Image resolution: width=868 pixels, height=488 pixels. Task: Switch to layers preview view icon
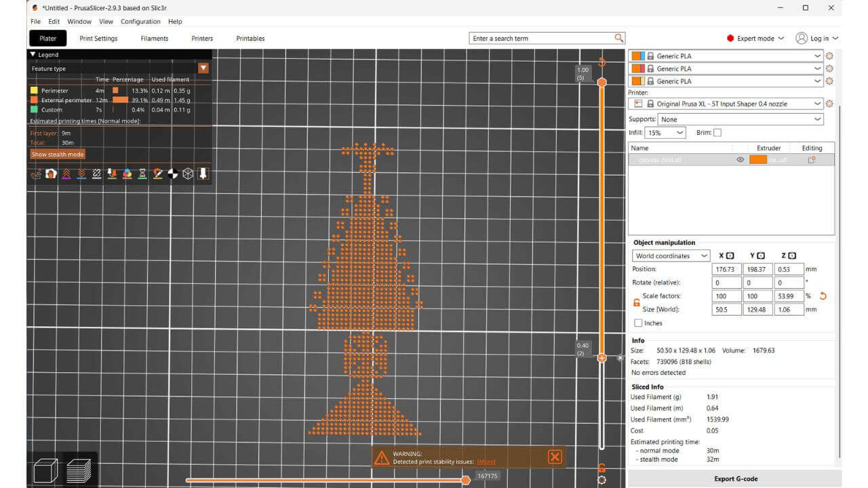point(79,470)
